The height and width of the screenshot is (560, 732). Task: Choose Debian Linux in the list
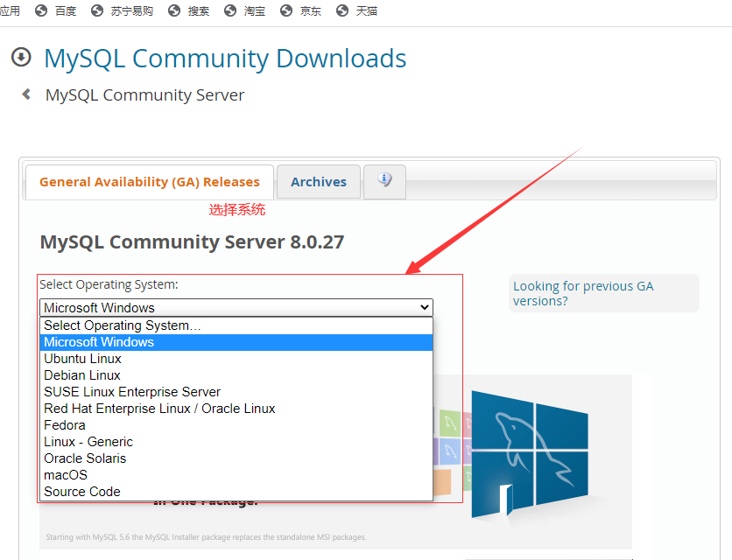[x=236, y=375]
